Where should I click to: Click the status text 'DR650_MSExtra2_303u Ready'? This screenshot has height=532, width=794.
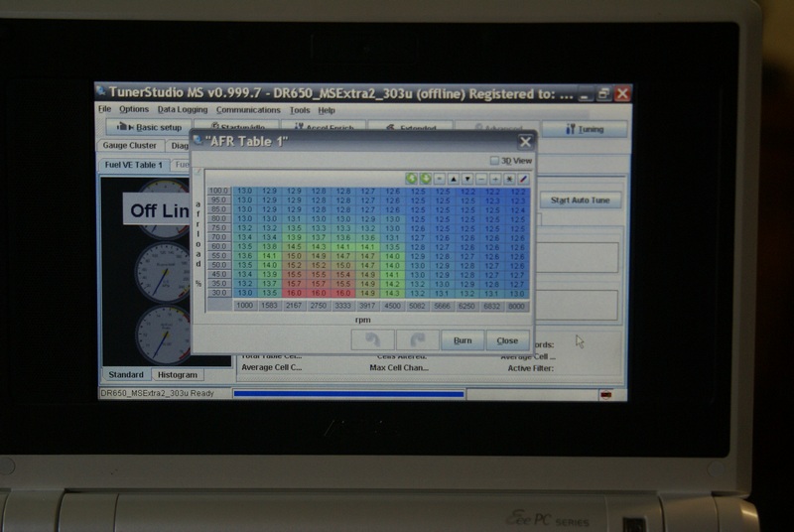[158, 393]
